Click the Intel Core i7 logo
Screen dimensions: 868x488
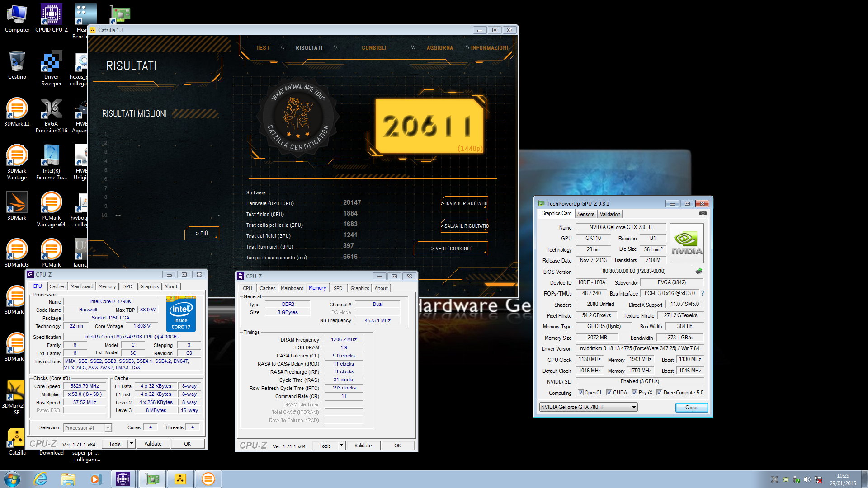(x=181, y=313)
